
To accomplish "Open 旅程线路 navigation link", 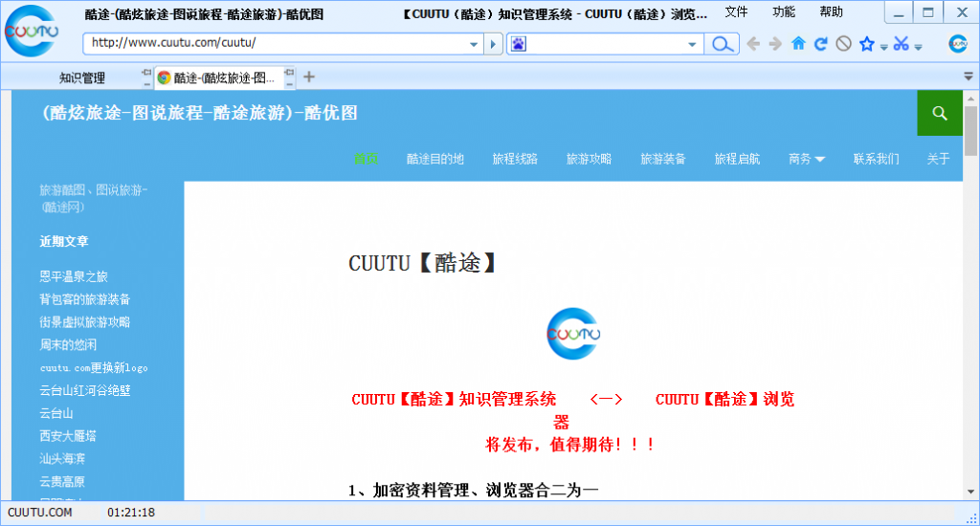I will [515, 160].
